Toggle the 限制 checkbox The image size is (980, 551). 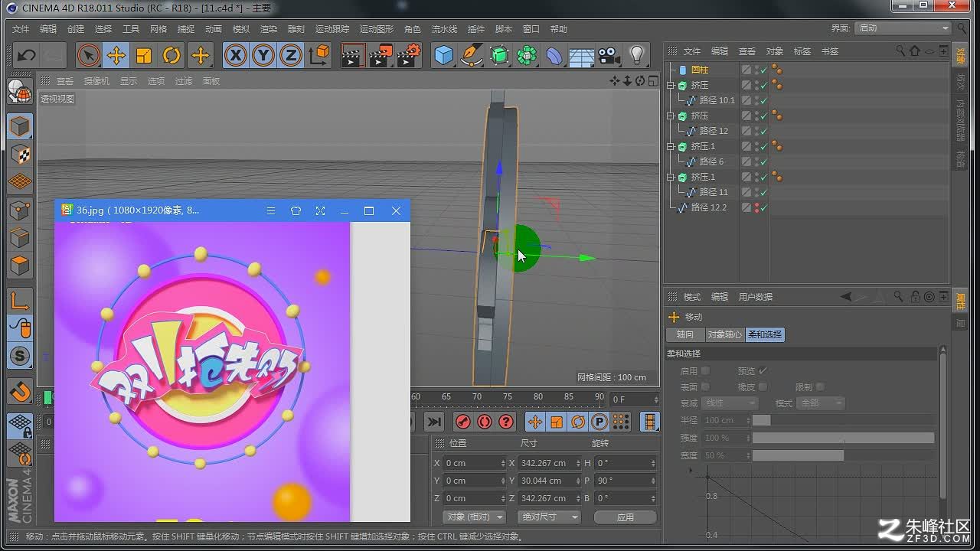tap(820, 387)
